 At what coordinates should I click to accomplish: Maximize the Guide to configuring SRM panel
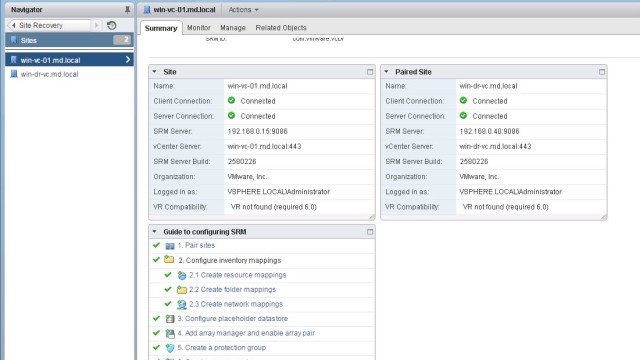pos(370,232)
